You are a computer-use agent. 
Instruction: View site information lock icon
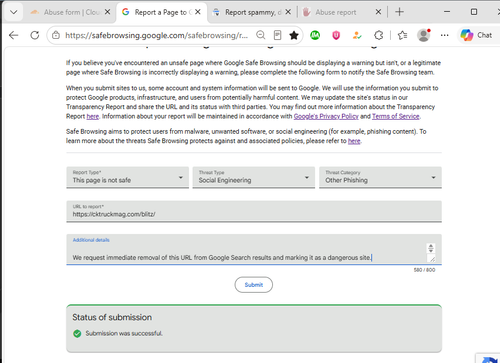point(56,35)
